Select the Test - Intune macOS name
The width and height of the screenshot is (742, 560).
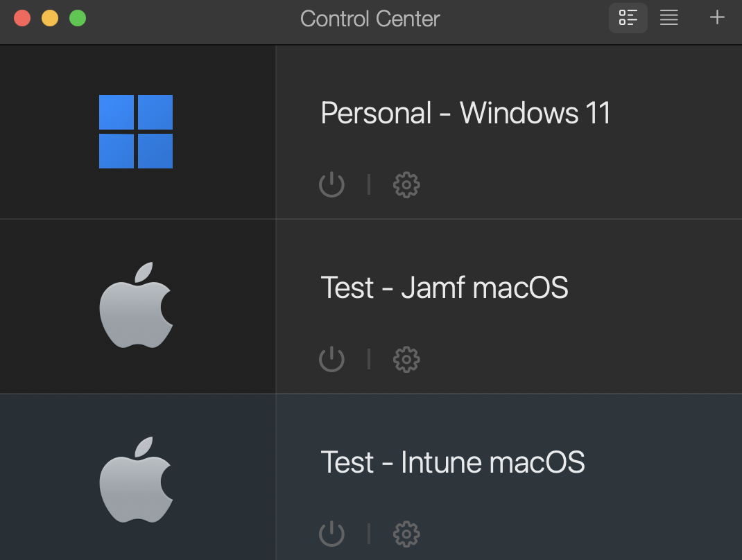pos(453,462)
